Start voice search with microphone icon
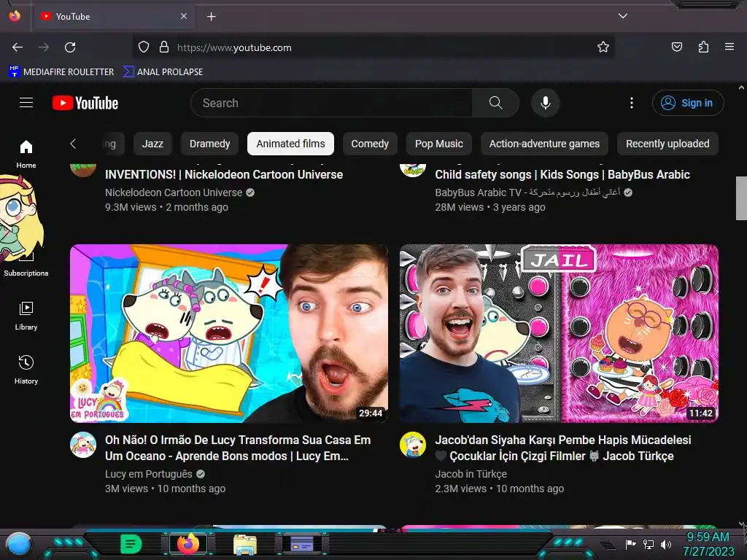Viewport: 747px width, 560px height. tap(546, 103)
